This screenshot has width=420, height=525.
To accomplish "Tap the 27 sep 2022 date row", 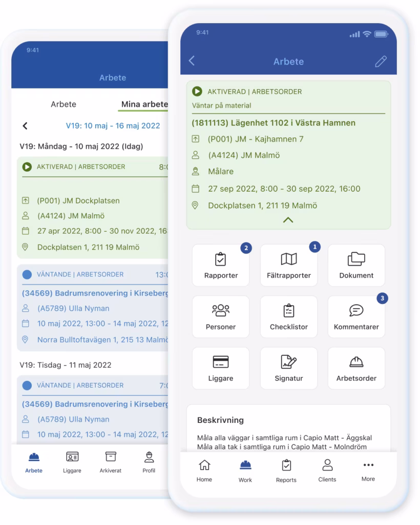I will (x=284, y=189).
